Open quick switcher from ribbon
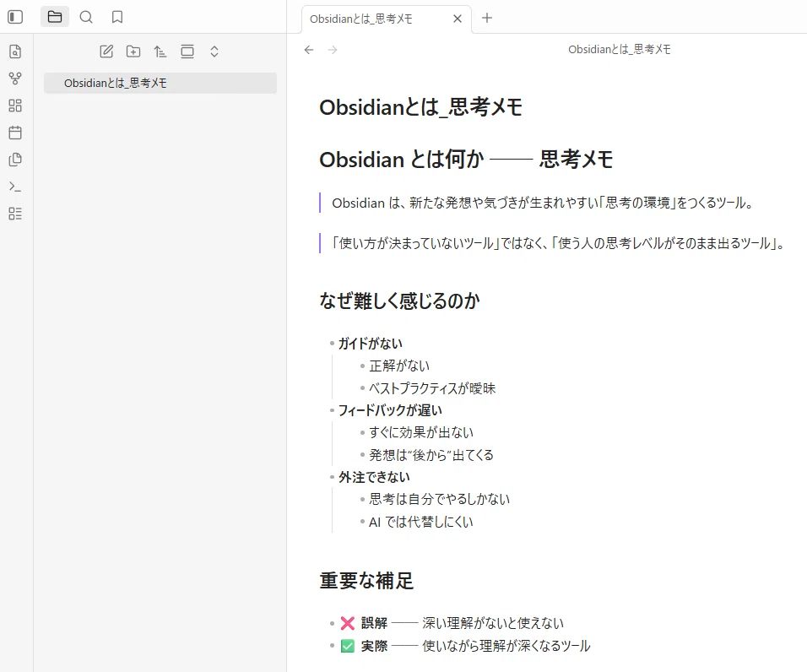This screenshot has width=807, height=672. coord(15,51)
